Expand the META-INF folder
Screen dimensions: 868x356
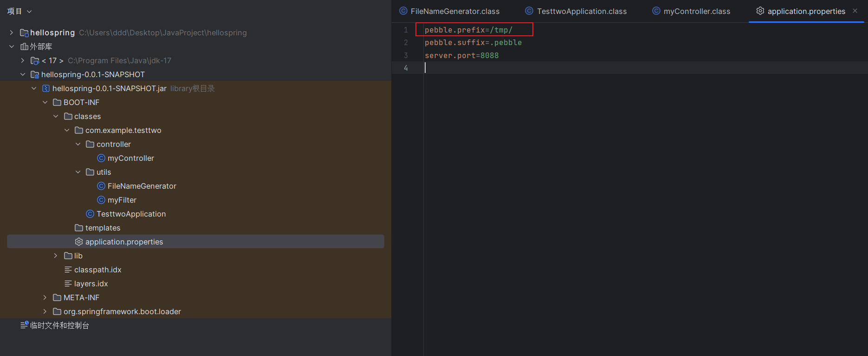coord(45,297)
